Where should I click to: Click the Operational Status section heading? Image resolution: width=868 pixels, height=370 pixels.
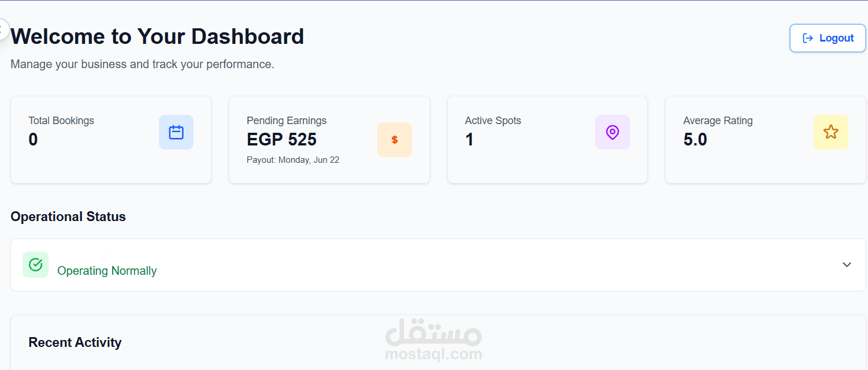(68, 216)
